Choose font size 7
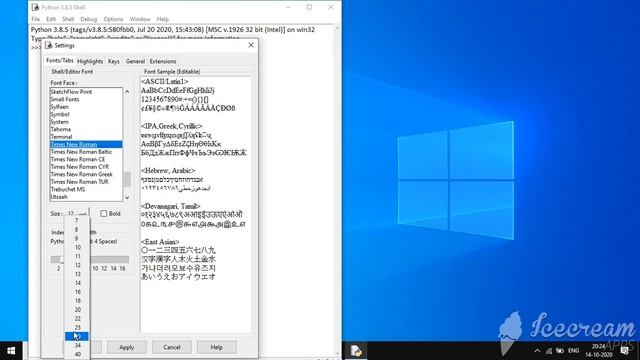 click(x=77, y=220)
